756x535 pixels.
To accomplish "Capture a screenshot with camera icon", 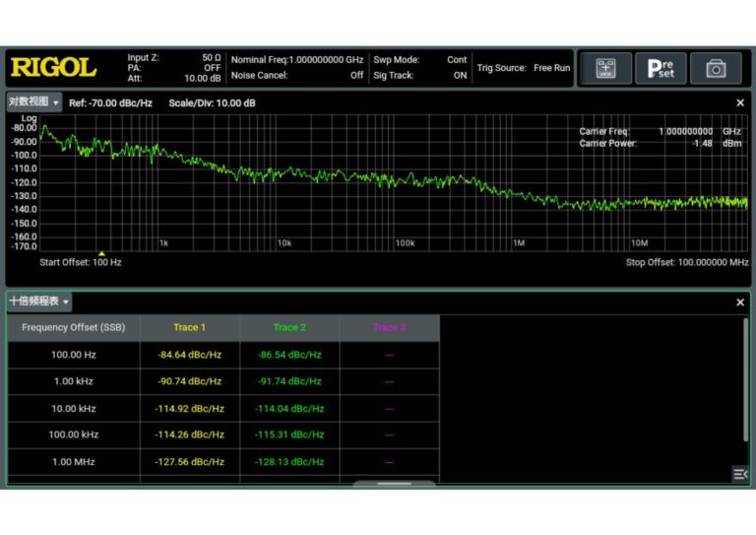I will click(x=716, y=68).
